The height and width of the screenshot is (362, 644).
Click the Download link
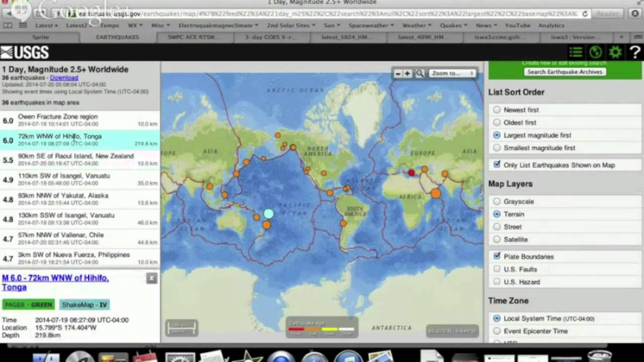click(x=64, y=78)
